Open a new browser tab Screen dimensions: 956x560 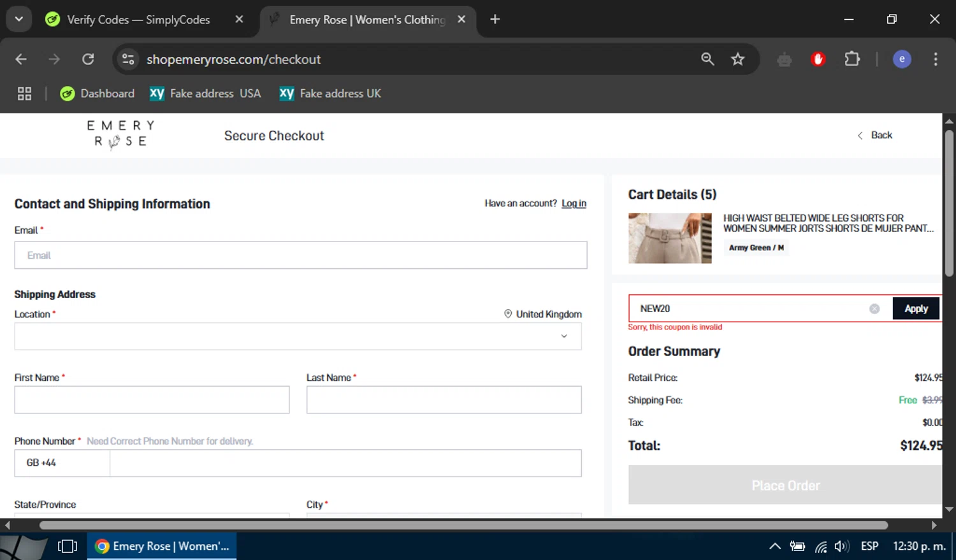click(495, 20)
